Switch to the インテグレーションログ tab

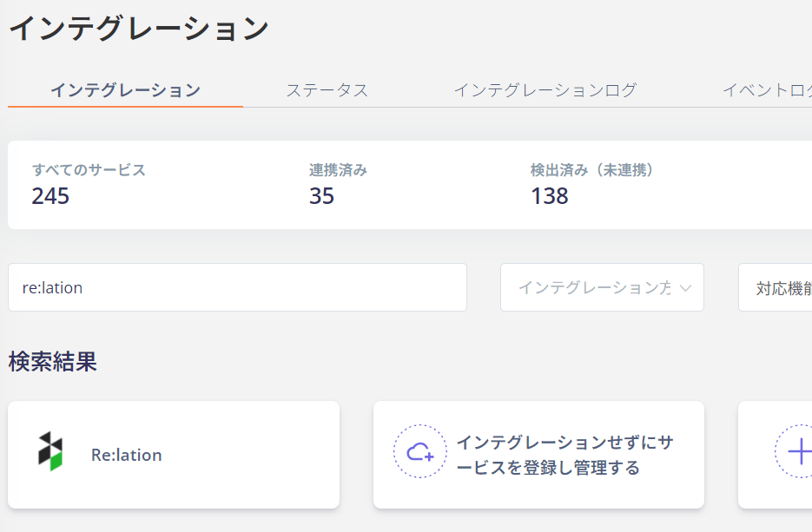(x=545, y=90)
